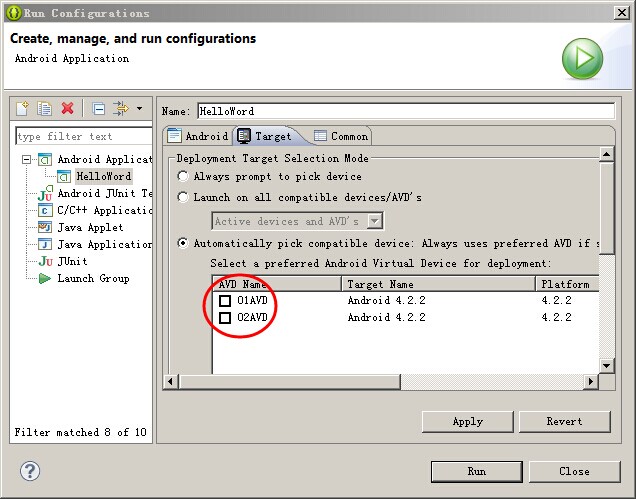Click the filter launch configurations icon
This screenshot has height=499, width=636.
point(121,108)
